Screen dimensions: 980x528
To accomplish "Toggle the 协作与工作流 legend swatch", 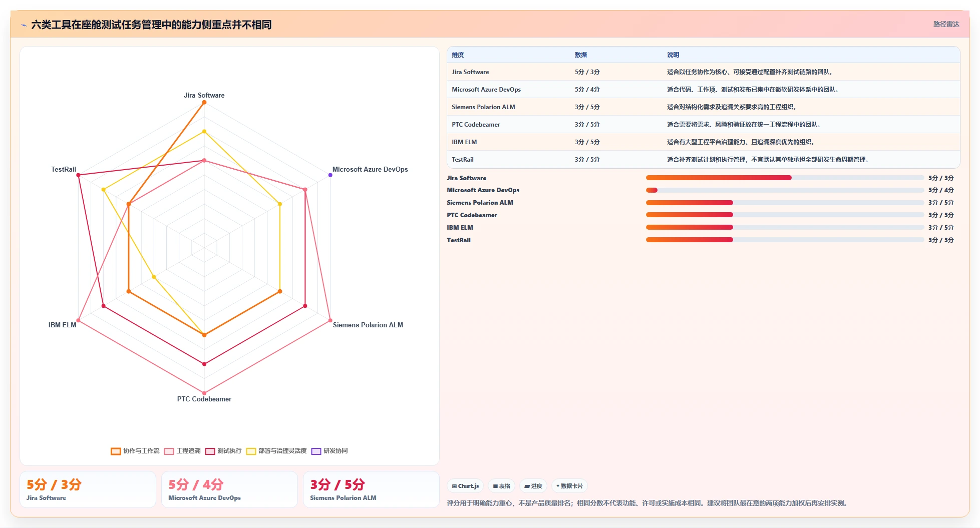I will 116,451.
